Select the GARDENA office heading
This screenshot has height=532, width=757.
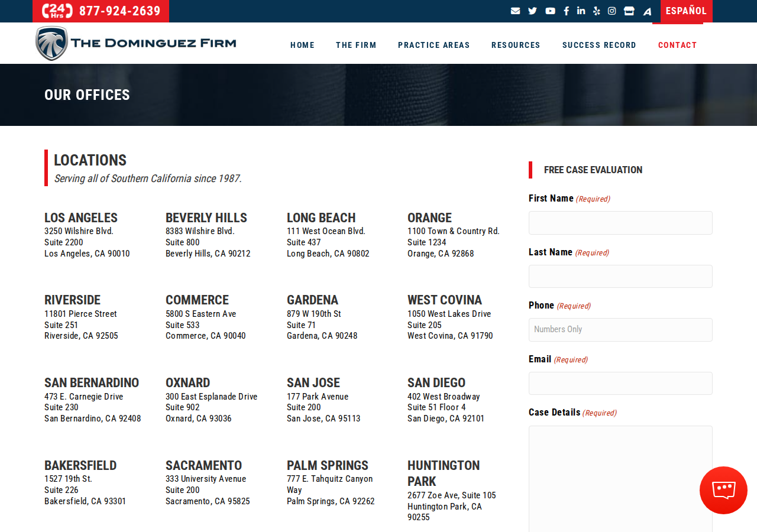[312, 300]
